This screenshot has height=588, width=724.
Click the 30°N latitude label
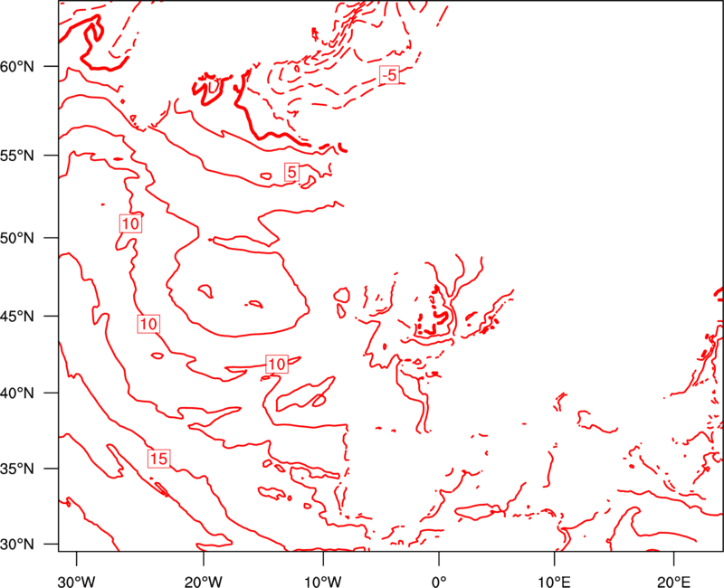pyautogui.click(x=17, y=545)
